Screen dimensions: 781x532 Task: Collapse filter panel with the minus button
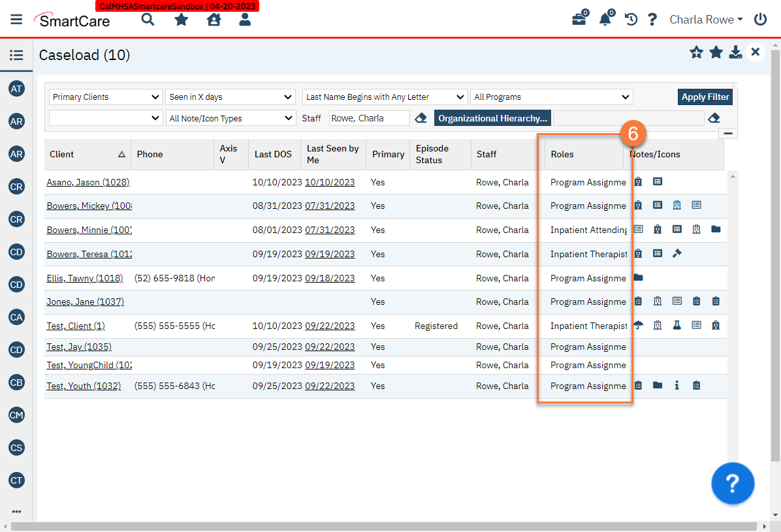point(729,134)
